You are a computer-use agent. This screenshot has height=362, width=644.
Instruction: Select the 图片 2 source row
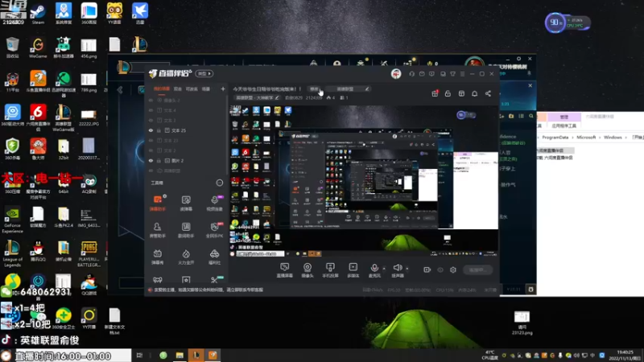[187, 160]
